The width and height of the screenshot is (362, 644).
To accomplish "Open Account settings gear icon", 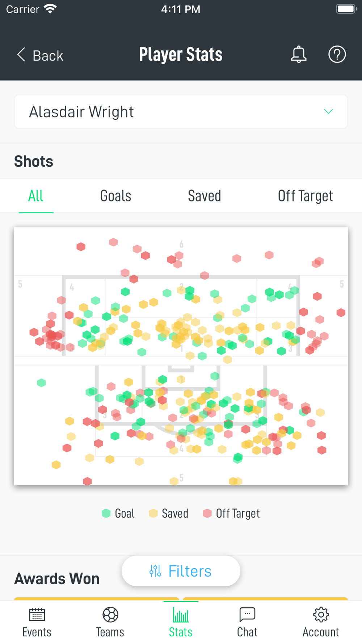I will pos(321,615).
